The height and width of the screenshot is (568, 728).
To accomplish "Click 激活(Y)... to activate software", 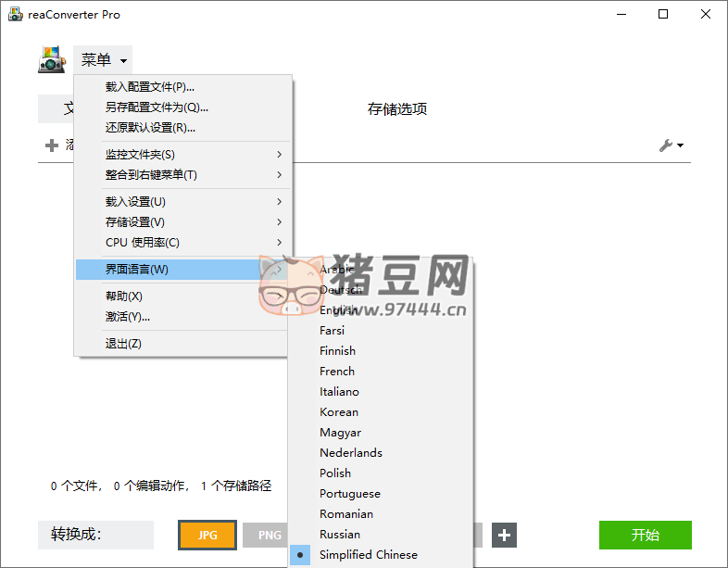I will pyautogui.click(x=128, y=317).
